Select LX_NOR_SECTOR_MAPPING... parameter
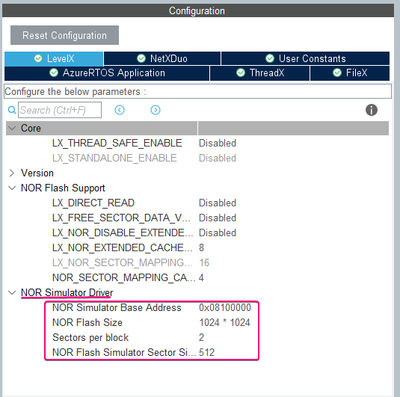The image size is (400, 397). click(122, 263)
